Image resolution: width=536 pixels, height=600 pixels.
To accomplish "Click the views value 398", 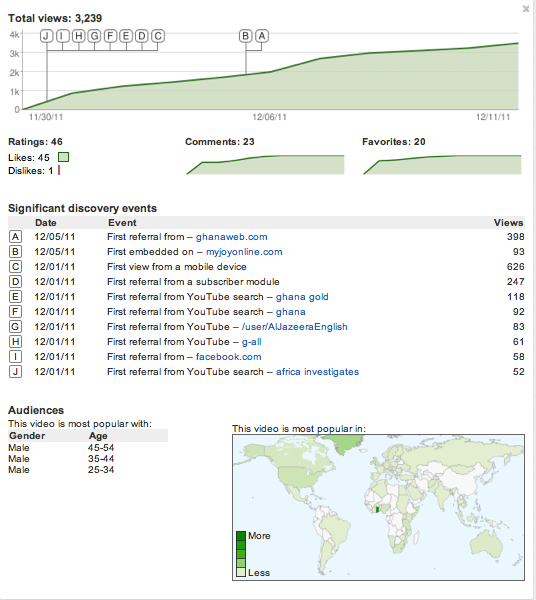I will 515,237.
